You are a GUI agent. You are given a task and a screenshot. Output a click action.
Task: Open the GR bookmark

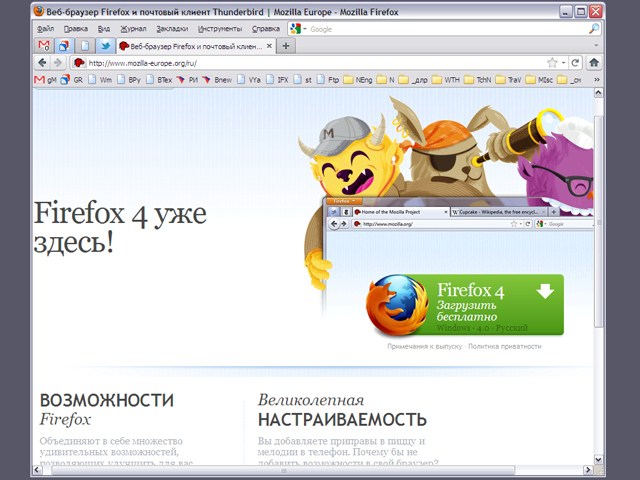tap(72, 80)
